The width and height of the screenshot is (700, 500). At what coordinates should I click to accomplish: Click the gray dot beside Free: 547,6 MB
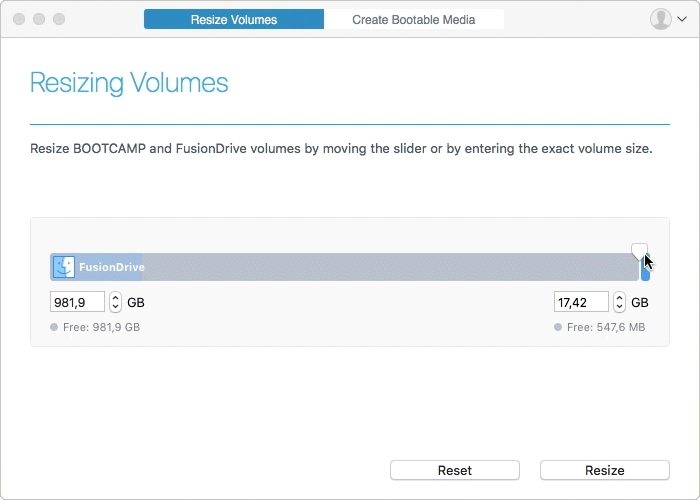pyautogui.click(x=558, y=327)
